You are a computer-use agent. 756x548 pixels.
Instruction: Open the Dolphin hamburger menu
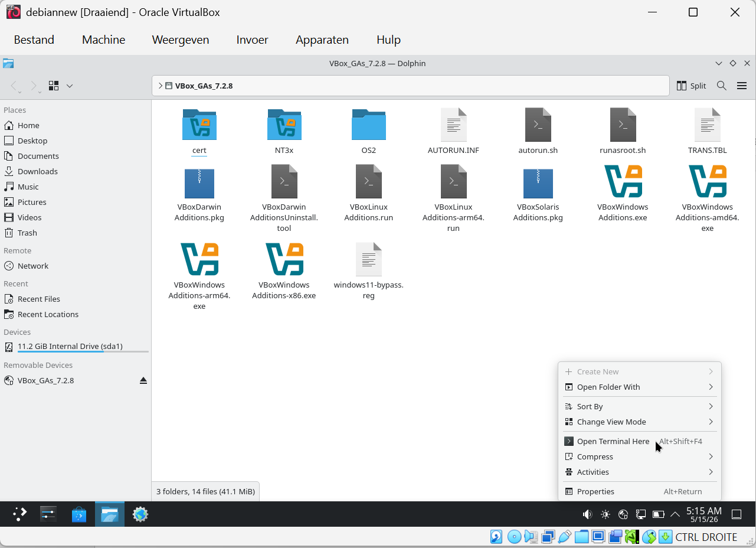[742, 86]
